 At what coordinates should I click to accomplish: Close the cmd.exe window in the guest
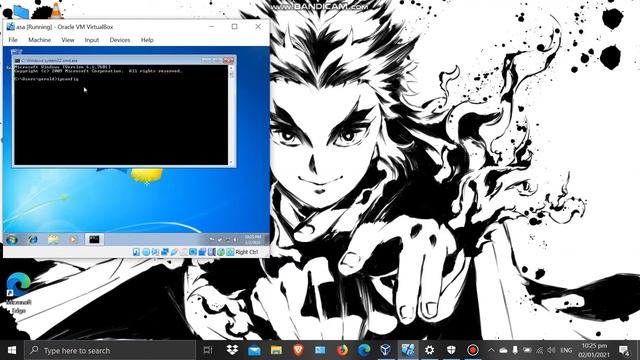[229, 60]
